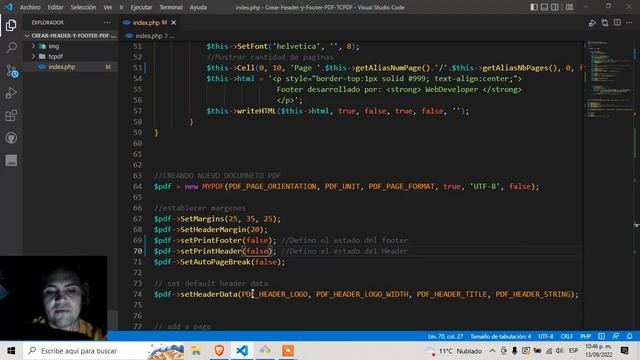Image resolution: width=640 pixels, height=360 pixels.
Task: Select the index.php editor tab
Action: (150, 22)
